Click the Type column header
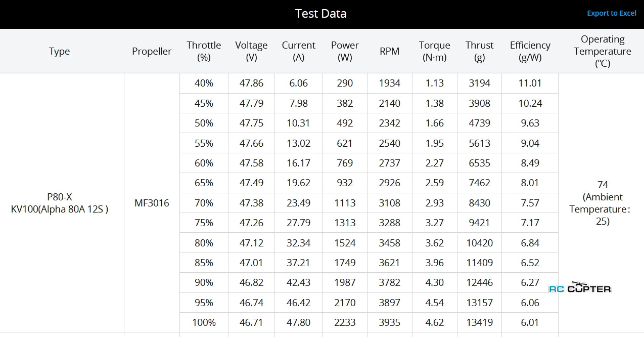 click(59, 51)
